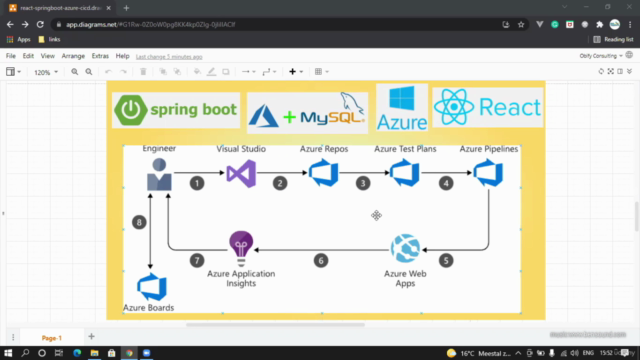The width and height of the screenshot is (640, 360).
Task: Select the Azure Application Insights lightbulb icon
Action: pos(241,249)
